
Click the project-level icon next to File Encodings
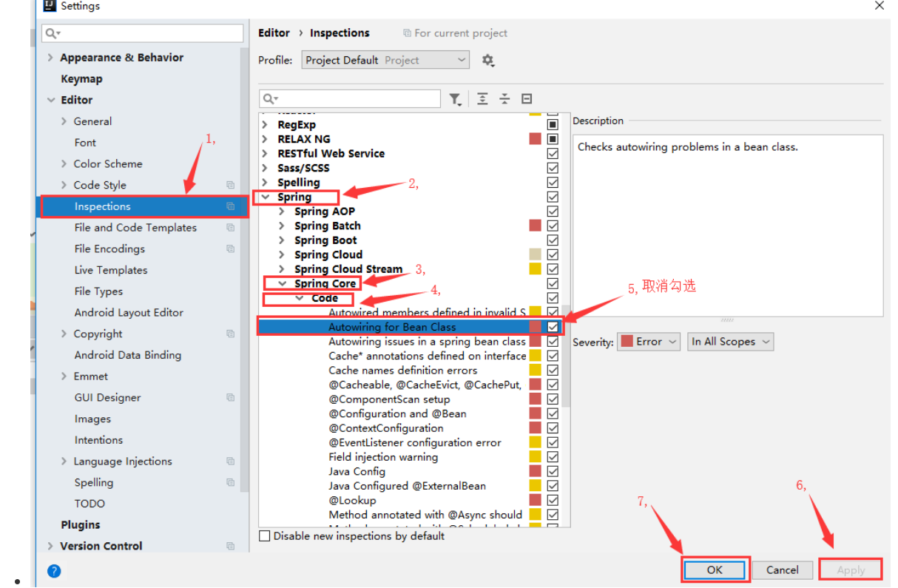231,249
